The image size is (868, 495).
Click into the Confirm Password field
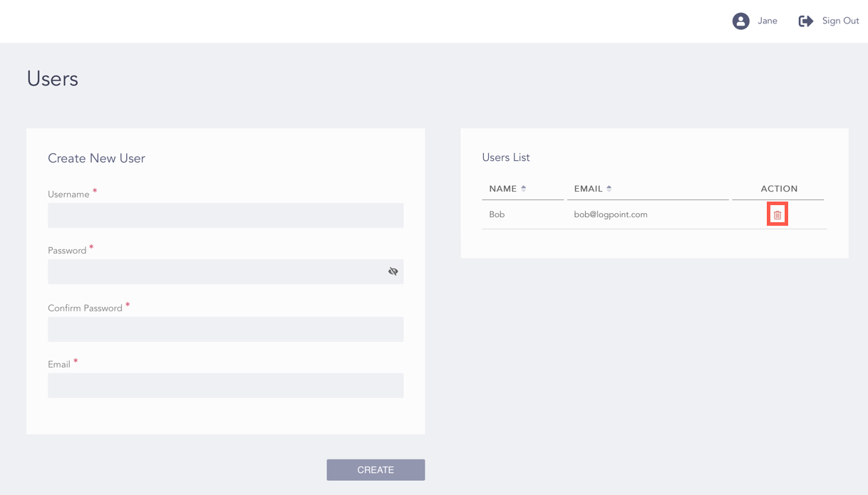(225, 329)
